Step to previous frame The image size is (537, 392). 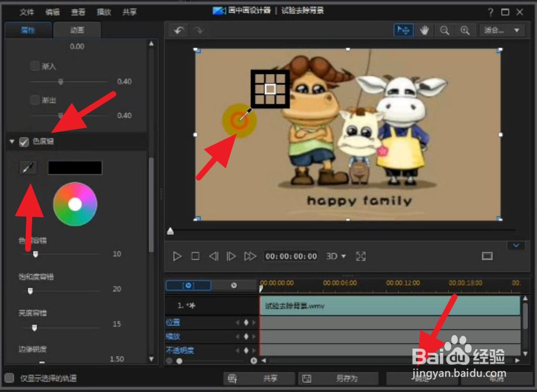(213, 256)
